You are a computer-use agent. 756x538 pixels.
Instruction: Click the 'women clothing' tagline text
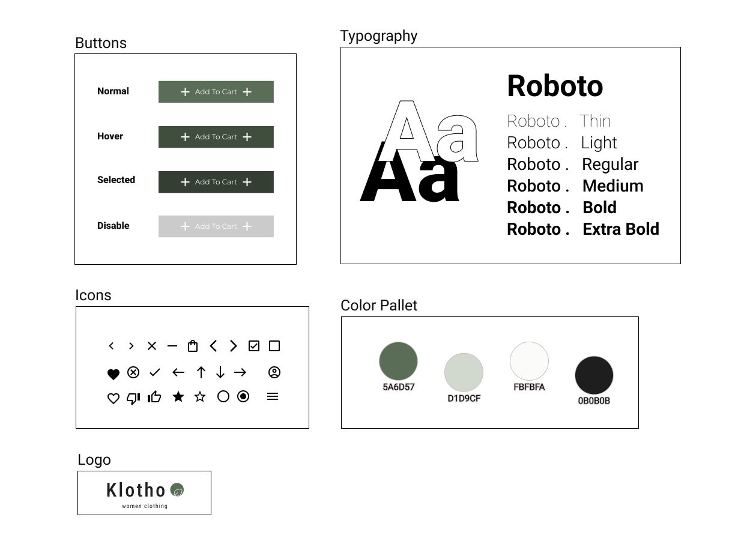[x=145, y=506]
